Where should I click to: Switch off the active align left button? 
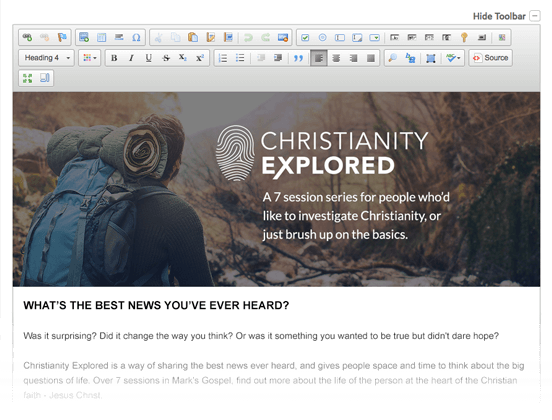click(319, 58)
